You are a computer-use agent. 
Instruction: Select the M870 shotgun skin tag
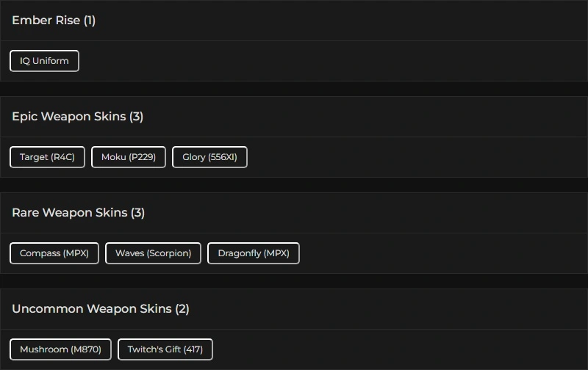pos(60,349)
